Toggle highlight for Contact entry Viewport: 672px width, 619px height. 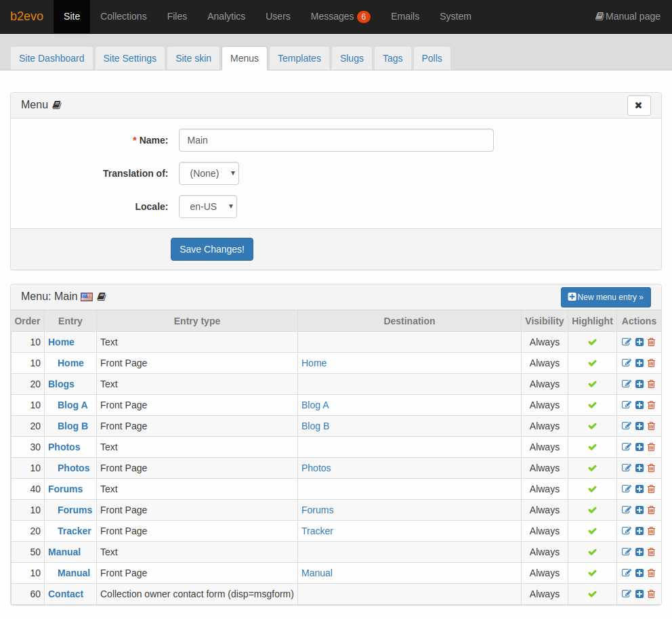592,594
